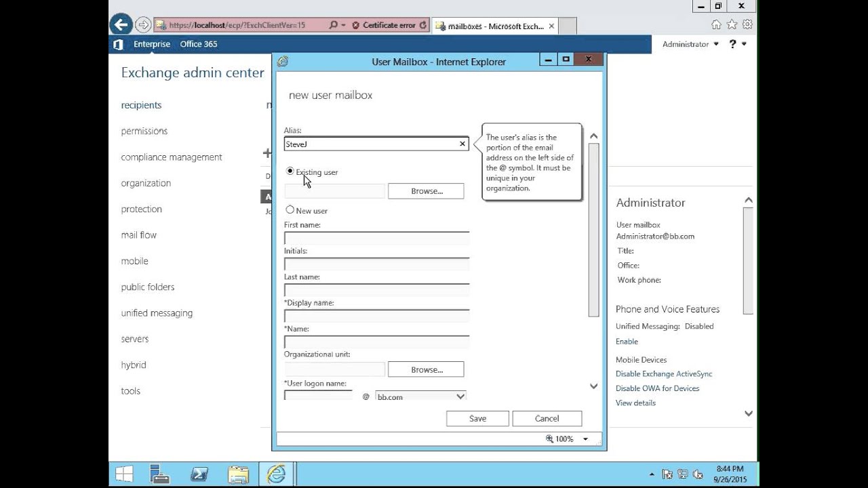Click the Save button
868x488 pixels.
coord(477,418)
